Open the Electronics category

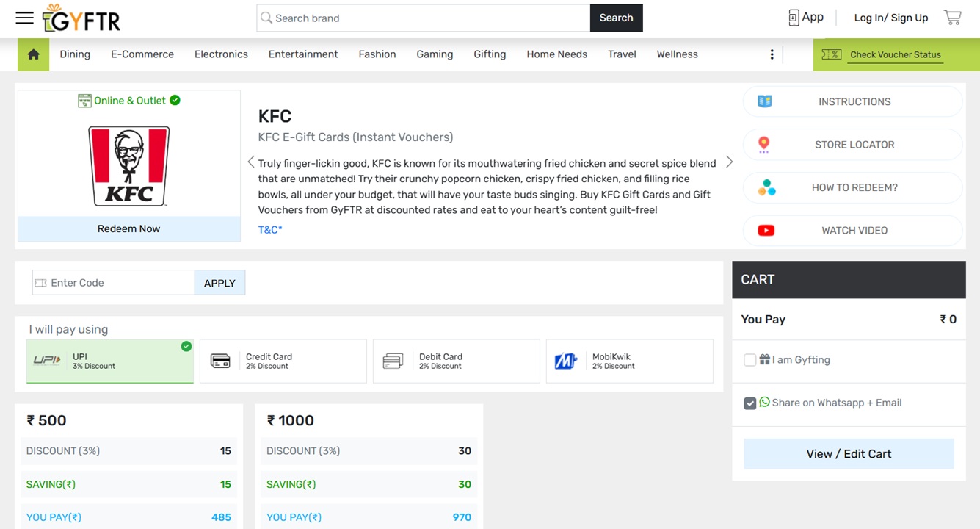point(221,54)
